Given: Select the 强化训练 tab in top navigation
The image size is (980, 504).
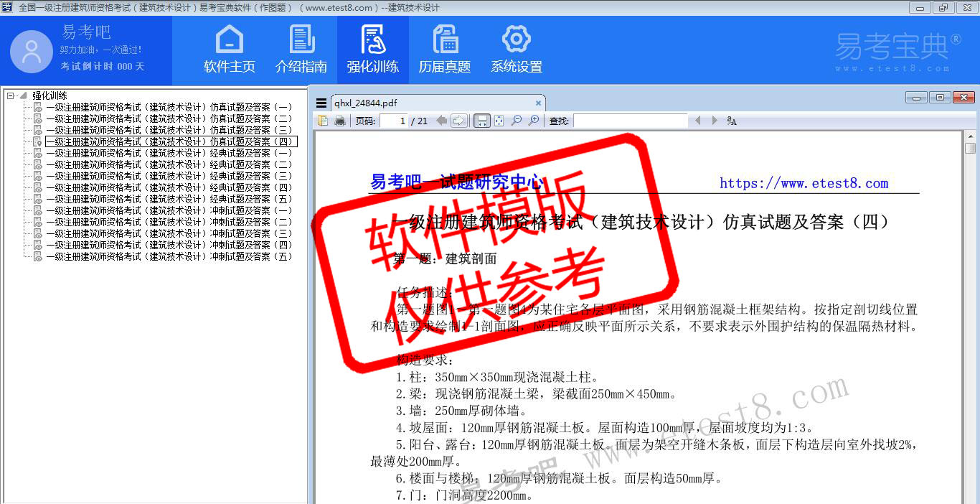Looking at the screenshot, I should click(373, 50).
